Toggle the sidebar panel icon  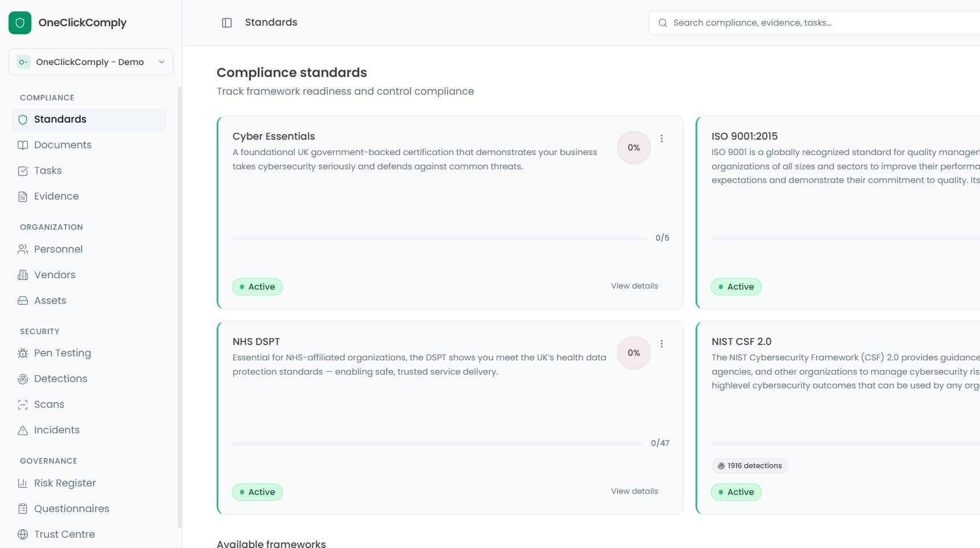[x=227, y=23]
